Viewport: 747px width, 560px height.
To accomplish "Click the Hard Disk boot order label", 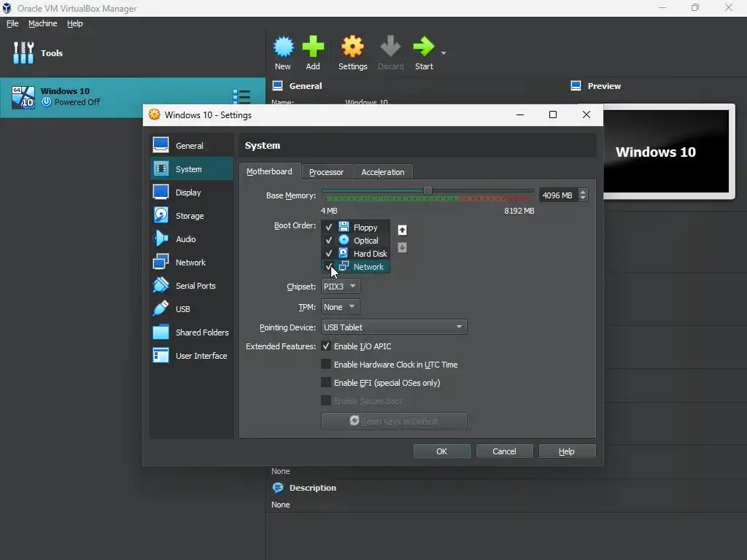I will (370, 253).
